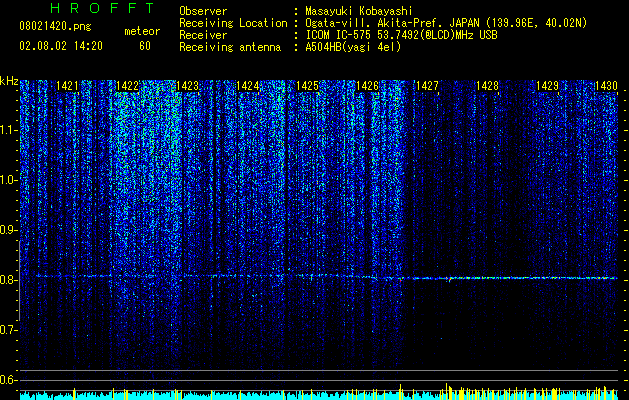This screenshot has width=629, height=400.
Task: Click the 0.6 kHz axis label
Action: click(x=9, y=380)
